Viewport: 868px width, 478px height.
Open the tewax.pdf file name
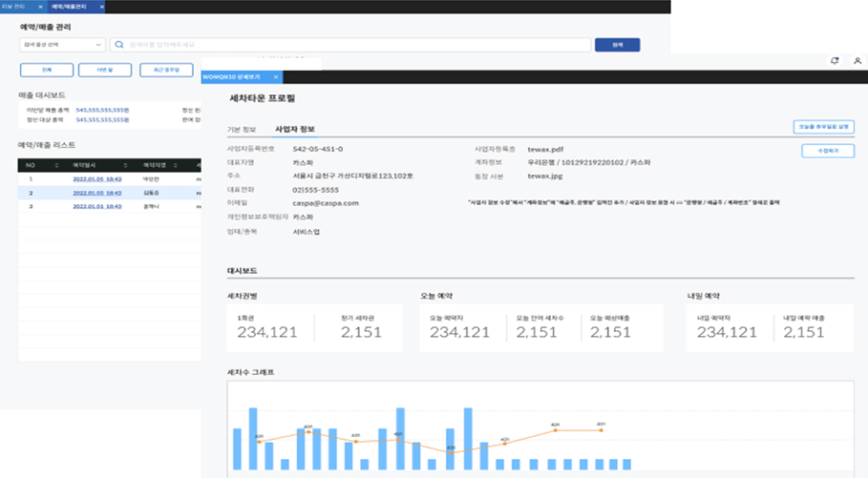click(545, 150)
